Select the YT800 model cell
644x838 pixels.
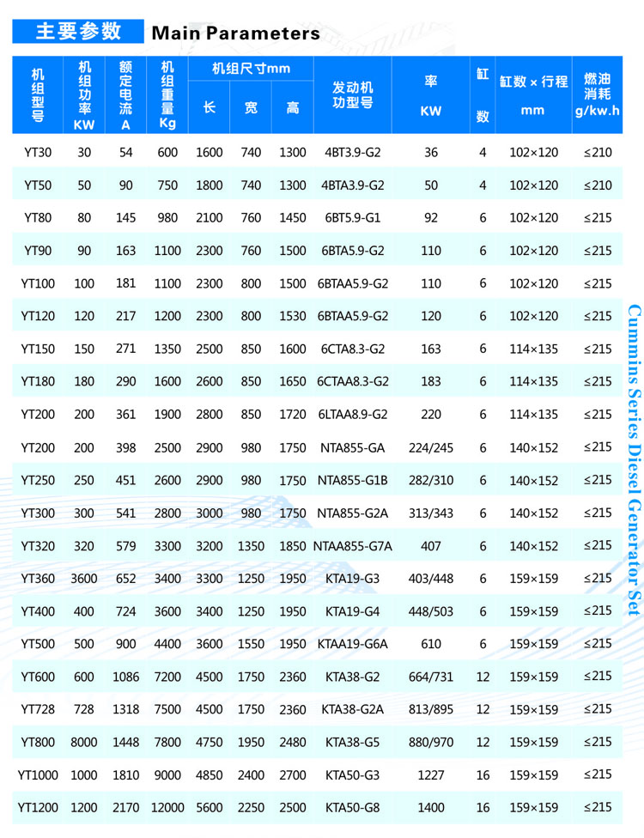[38, 743]
